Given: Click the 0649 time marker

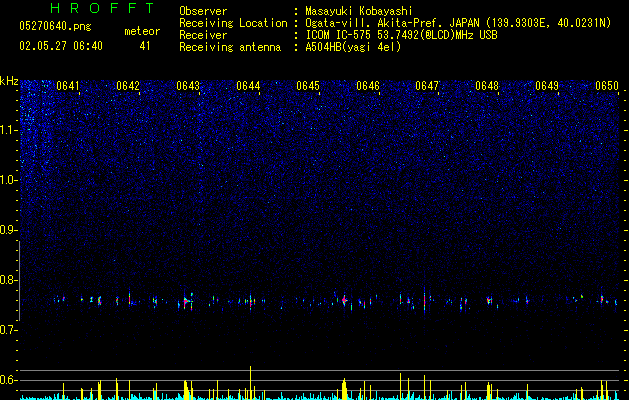Looking at the screenshot, I should pyautogui.click(x=547, y=86).
